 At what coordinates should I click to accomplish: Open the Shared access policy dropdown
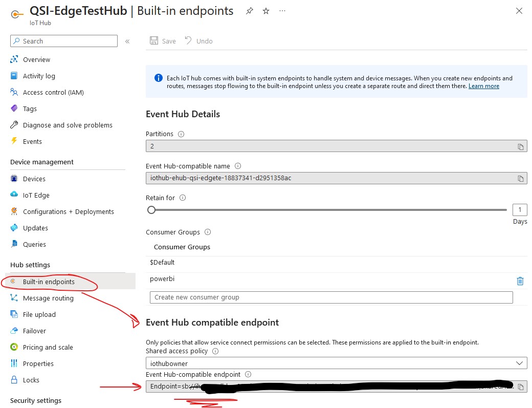[336, 363]
